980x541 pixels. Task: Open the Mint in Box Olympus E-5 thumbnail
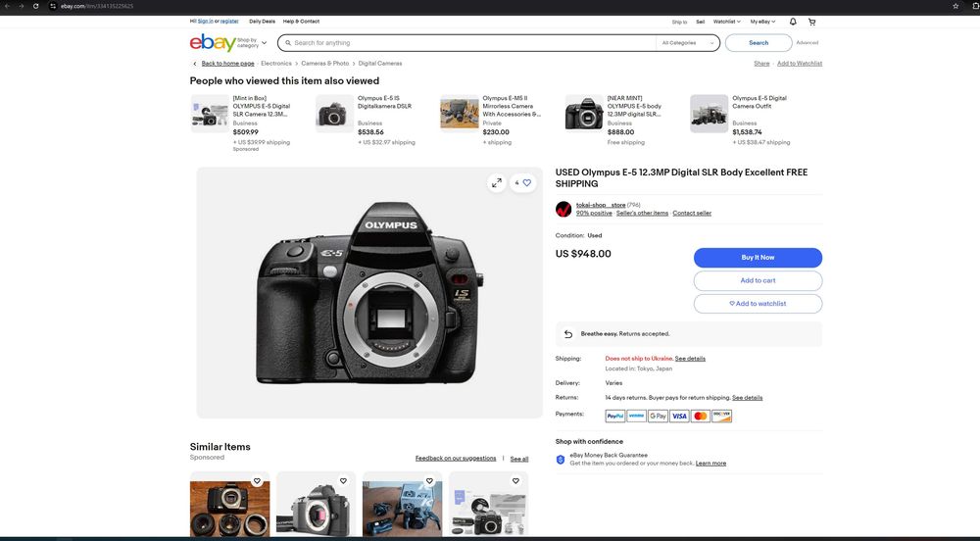tap(210, 114)
